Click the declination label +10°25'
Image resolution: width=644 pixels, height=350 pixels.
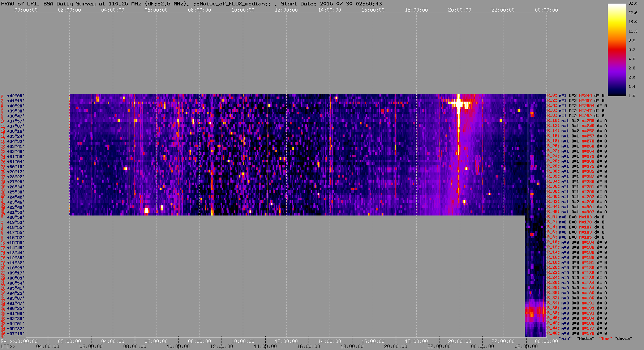point(16,268)
